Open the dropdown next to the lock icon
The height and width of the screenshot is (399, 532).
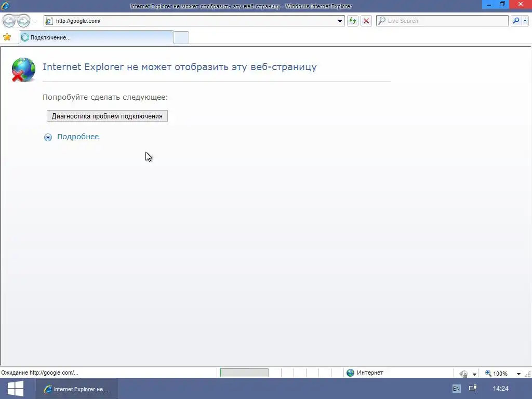point(474,374)
